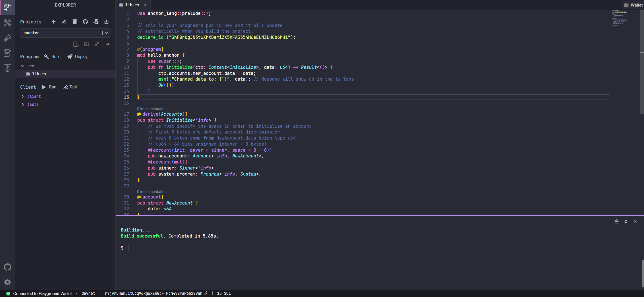
Task: Select lib.rs in file tree
Action: tap(65, 74)
